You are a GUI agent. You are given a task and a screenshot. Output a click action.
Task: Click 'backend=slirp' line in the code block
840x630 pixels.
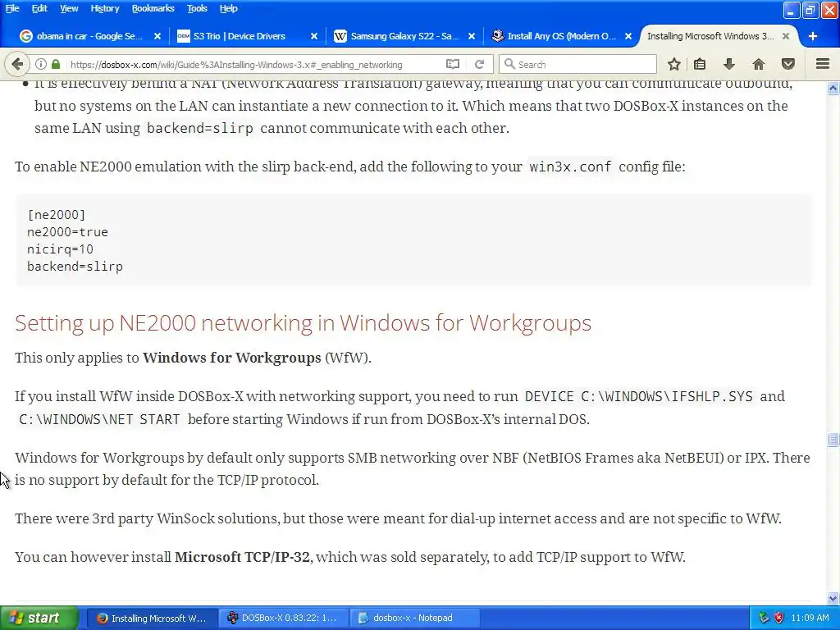click(x=75, y=267)
